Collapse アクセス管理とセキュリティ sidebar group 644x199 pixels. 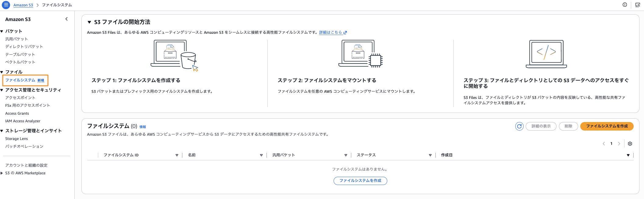2,90
